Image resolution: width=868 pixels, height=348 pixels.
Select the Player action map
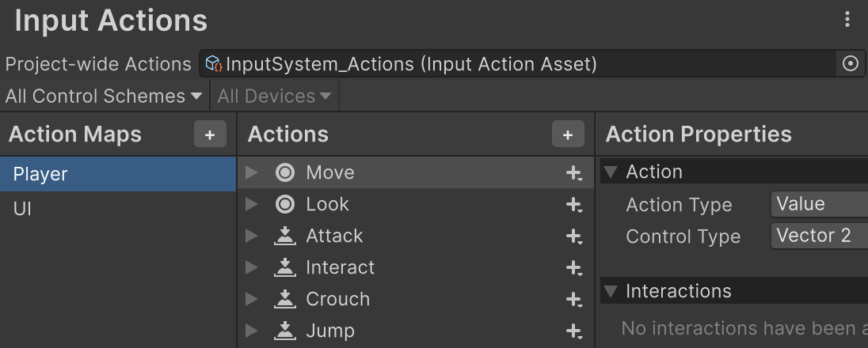(40, 174)
